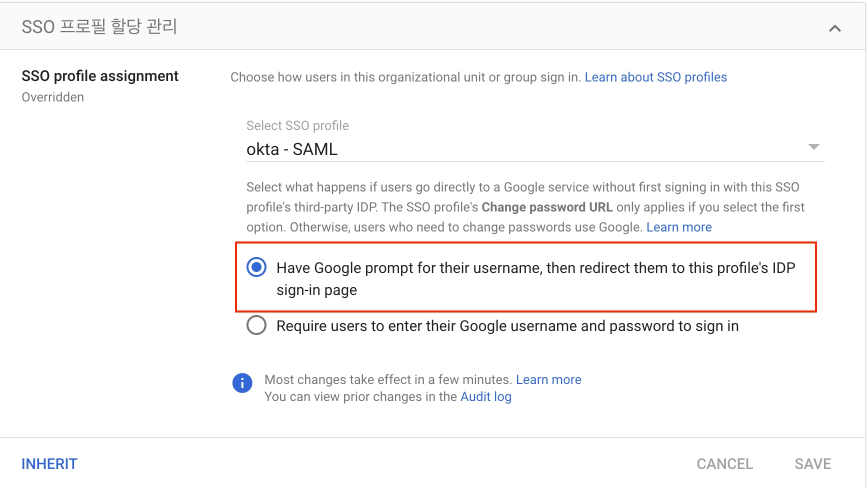The image size is (868, 488).
Task: Open the Learn about SSO profiles link
Action: [655, 77]
